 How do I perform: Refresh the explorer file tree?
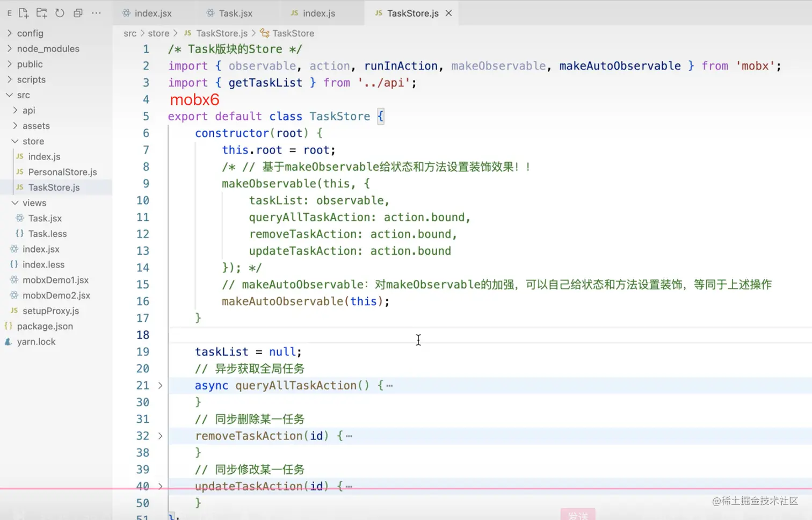pyautogui.click(x=60, y=13)
